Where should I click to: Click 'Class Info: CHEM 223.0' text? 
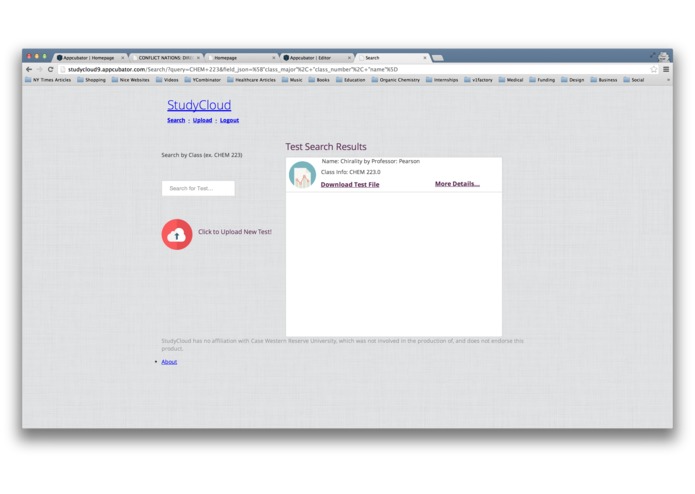(x=350, y=172)
